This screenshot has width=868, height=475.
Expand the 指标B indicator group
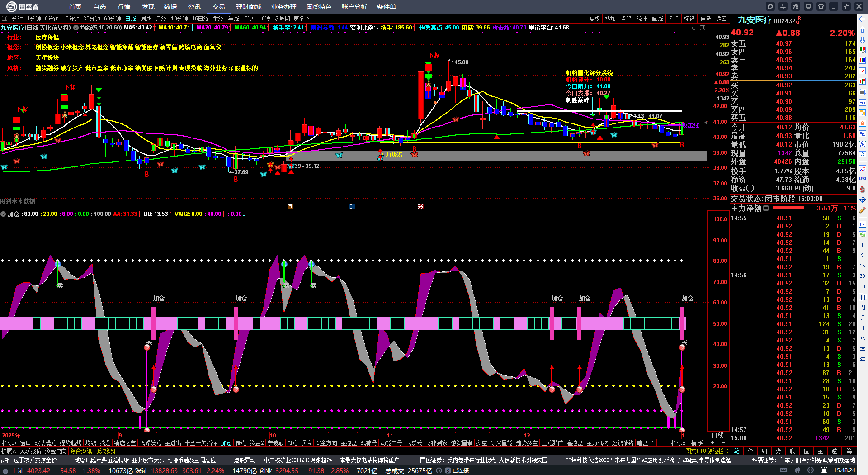click(x=678, y=443)
